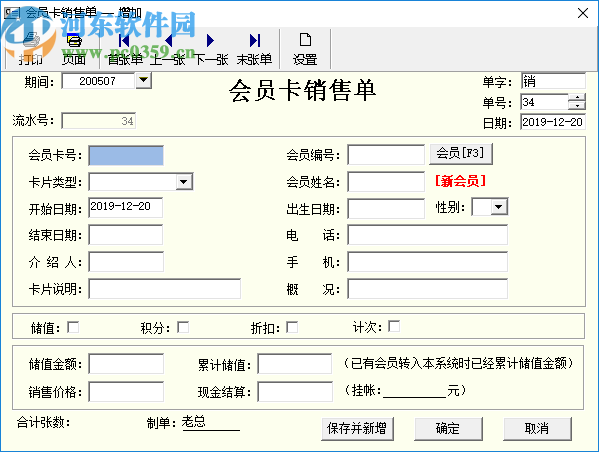Click the 介绍人 referrer field
The image size is (599, 452).
pos(126,262)
